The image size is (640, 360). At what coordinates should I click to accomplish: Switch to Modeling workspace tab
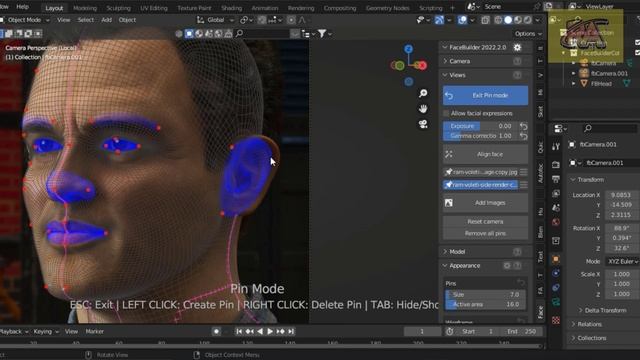pyautogui.click(x=85, y=8)
